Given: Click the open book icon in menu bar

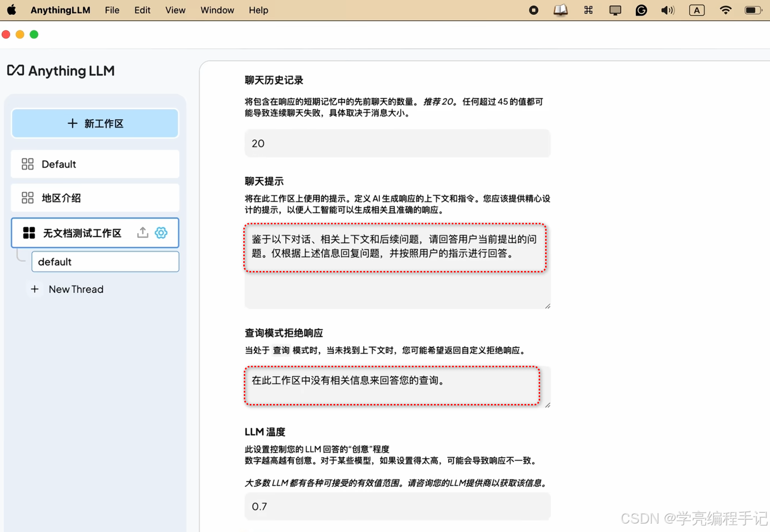Looking at the screenshot, I should coord(560,10).
